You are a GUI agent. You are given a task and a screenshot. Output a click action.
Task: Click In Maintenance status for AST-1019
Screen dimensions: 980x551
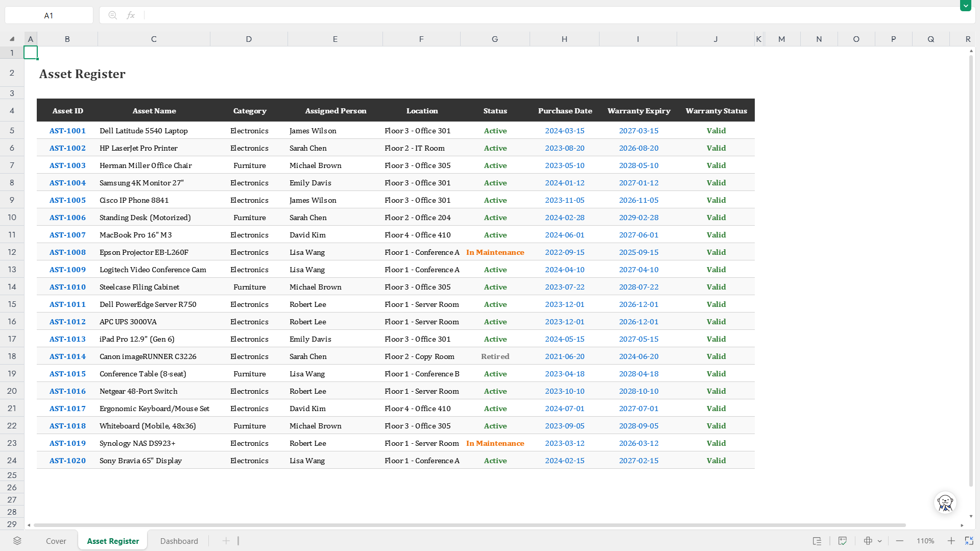[x=495, y=443]
